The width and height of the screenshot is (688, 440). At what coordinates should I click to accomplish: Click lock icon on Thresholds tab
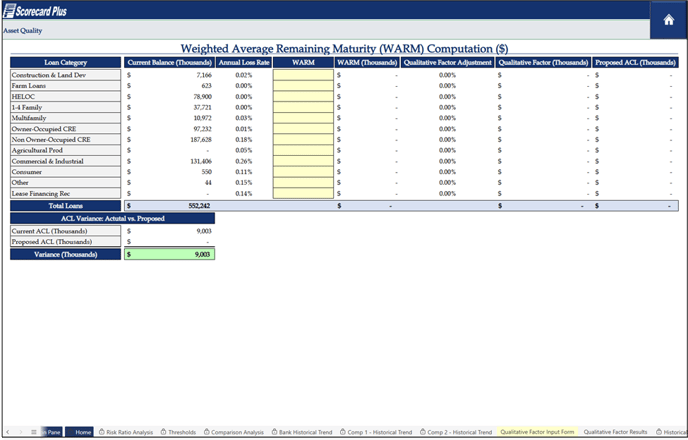click(164, 432)
